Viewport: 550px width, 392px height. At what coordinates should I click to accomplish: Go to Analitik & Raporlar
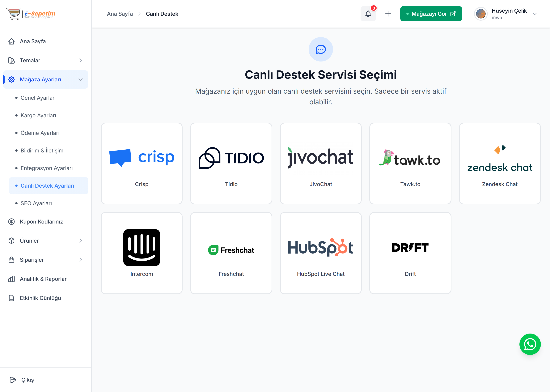coord(43,279)
